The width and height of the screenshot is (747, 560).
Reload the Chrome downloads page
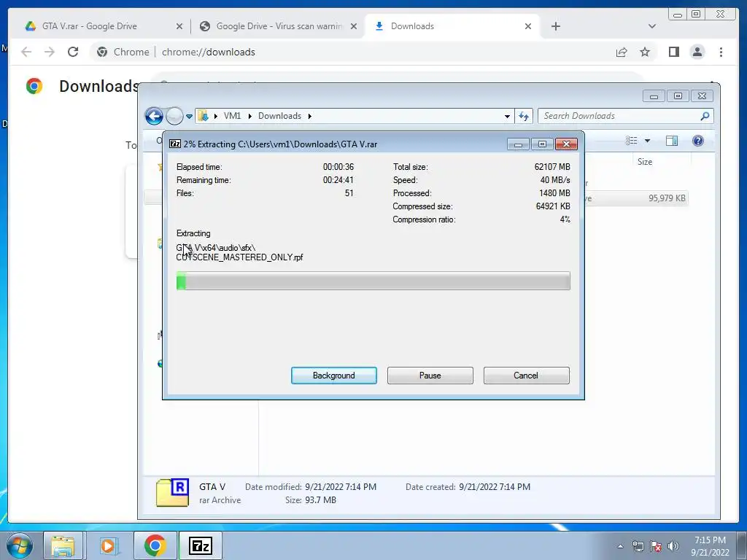(x=73, y=52)
